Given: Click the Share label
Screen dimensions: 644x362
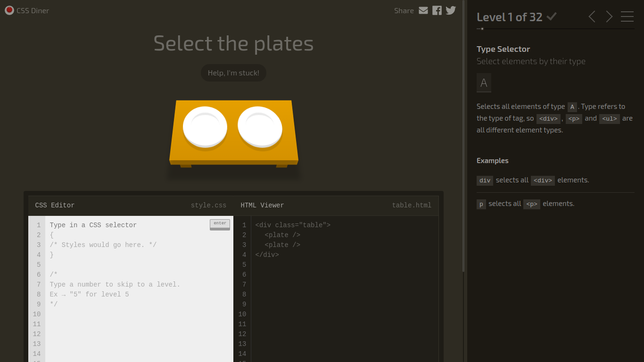Looking at the screenshot, I should click(404, 10).
